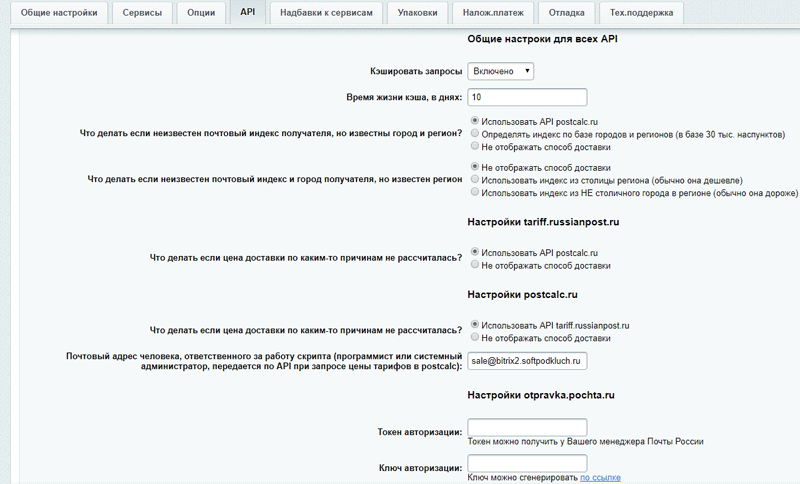Select 'Не отображать способ доставки' under tariff.russianpost.ru
The image size is (800, 484).
(474, 266)
